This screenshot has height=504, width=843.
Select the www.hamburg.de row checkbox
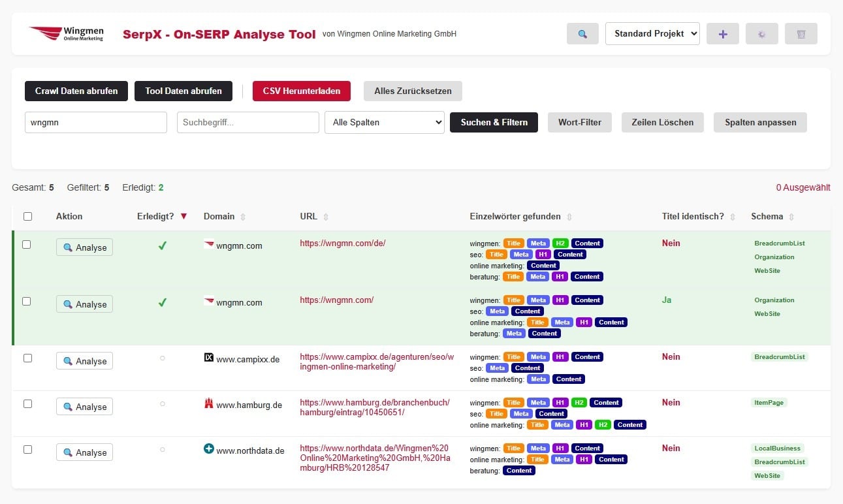click(x=27, y=403)
